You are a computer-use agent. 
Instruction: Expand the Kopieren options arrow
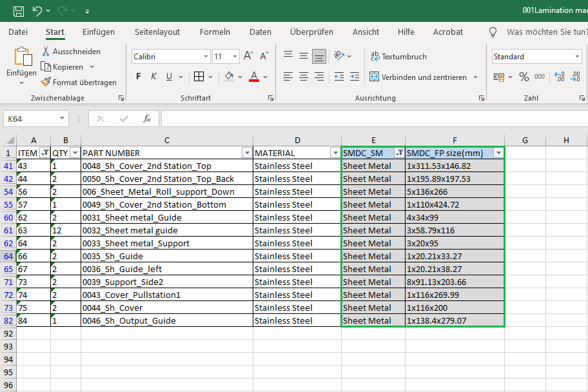pos(92,67)
